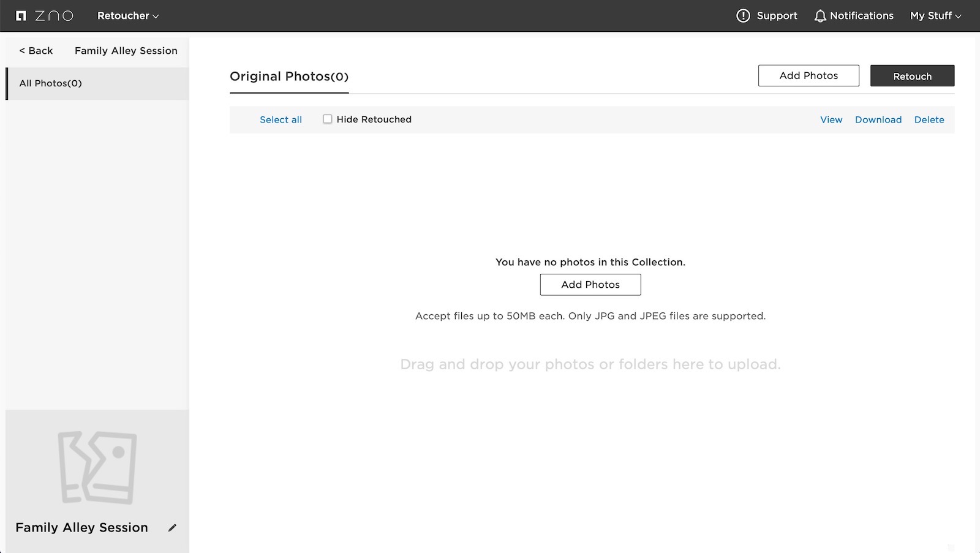
Task: Switch to the Original Photos(0) tab
Action: (x=289, y=77)
